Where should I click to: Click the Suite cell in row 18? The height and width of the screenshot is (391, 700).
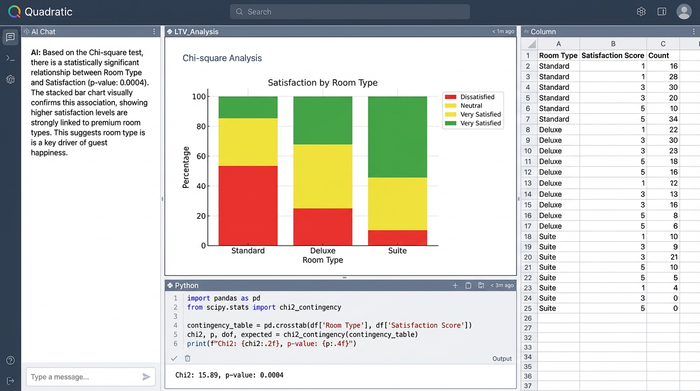[x=558, y=237]
